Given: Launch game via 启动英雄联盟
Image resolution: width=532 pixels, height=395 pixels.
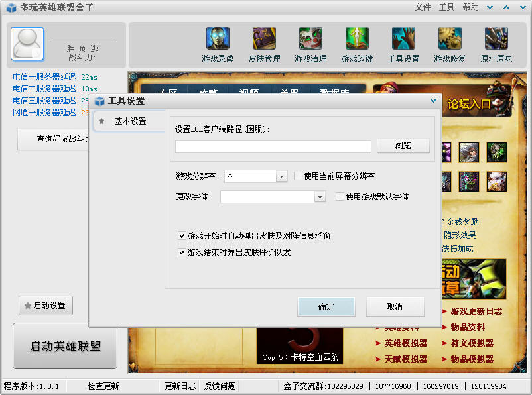Looking at the screenshot, I should pyautogui.click(x=65, y=346).
